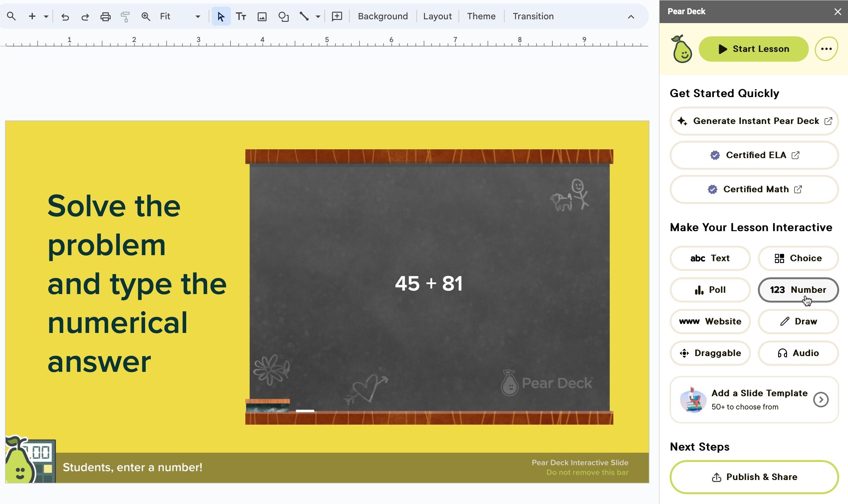Add a Poll question

[710, 290]
